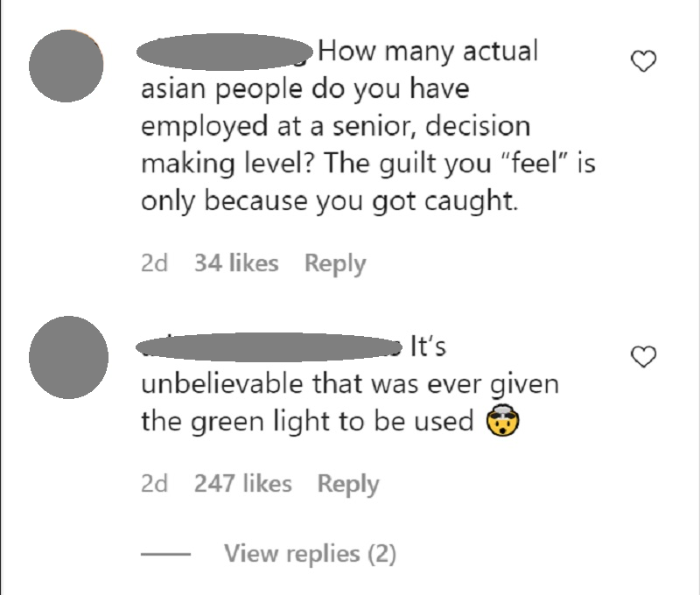700x595 pixels.
Task: Click the dash line beside View replies
Action: [165, 555]
